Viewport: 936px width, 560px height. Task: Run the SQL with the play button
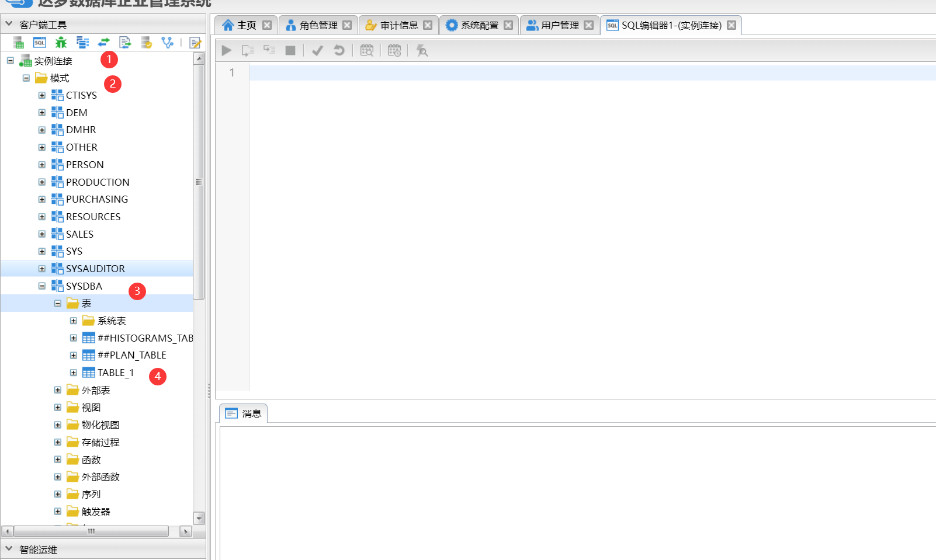[227, 51]
